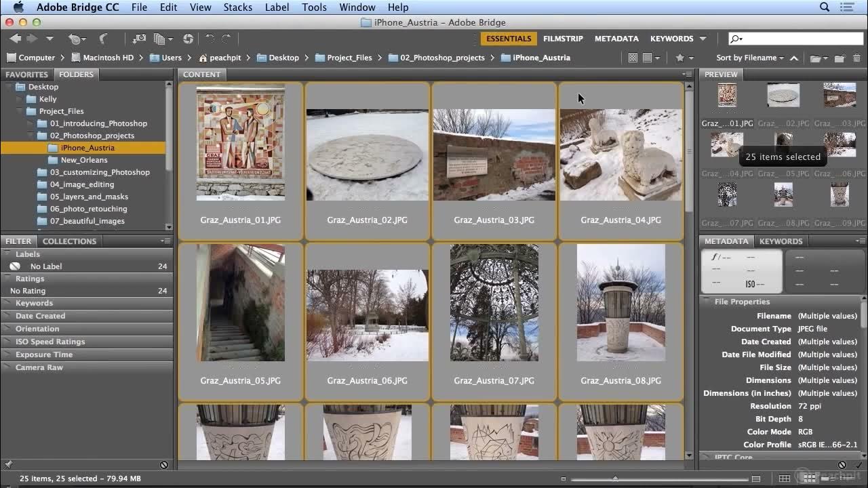This screenshot has width=868, height=488.
Task: Open thumbnail quality options square icon
Action: pos(651,58)
